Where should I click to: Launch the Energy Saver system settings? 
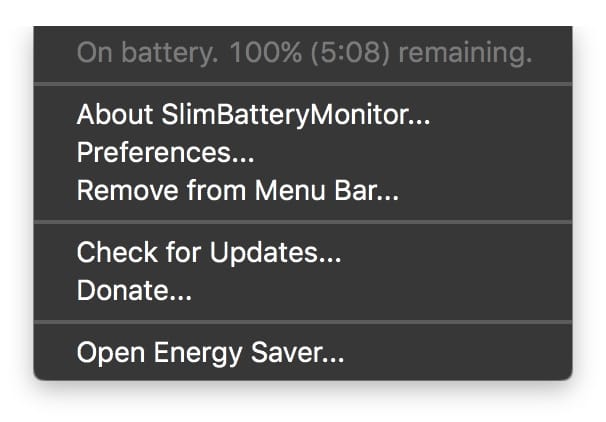(210, 353)
